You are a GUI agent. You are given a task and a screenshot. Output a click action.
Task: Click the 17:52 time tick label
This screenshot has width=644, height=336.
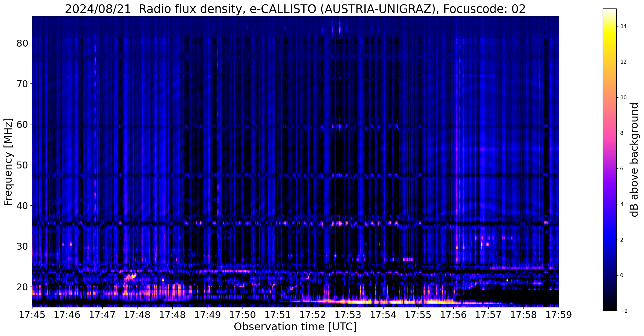point(313,315)
